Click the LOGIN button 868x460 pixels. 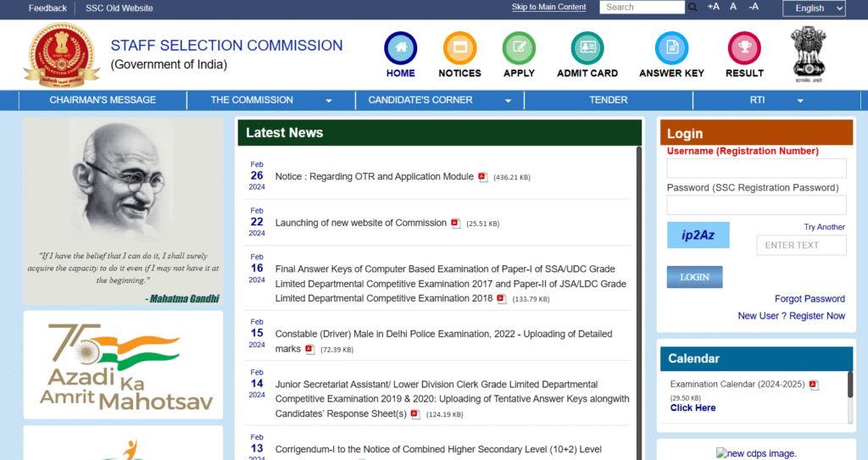point(695,277)
